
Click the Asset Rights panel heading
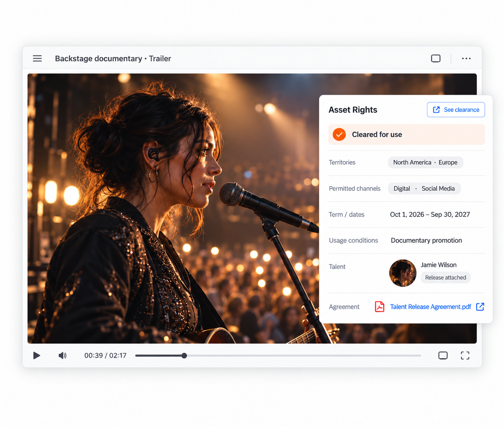(x=353, y=110)
